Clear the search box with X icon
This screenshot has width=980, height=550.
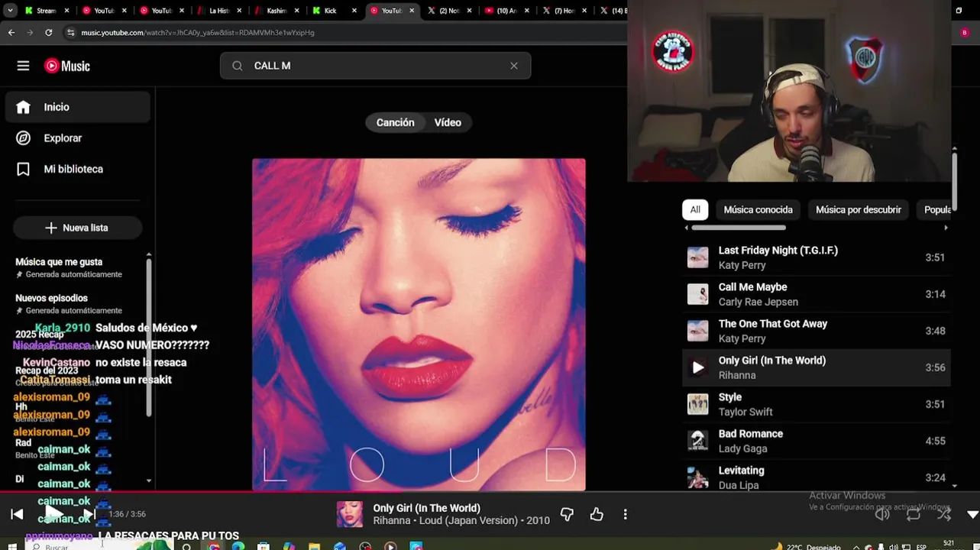tap(514, 66)
